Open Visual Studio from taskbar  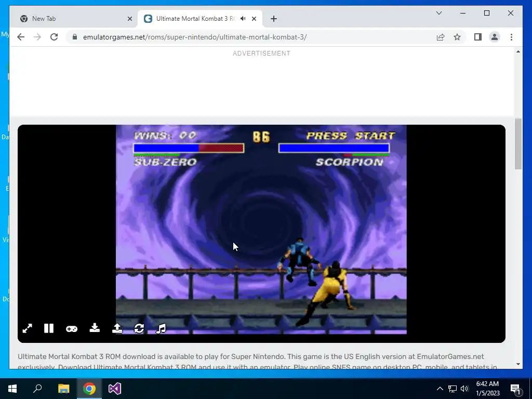[x=115, y=389]
